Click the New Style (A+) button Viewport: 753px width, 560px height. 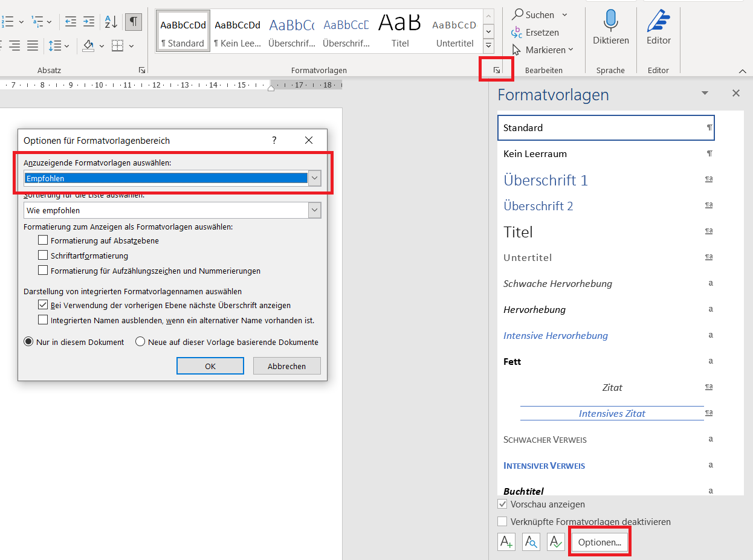(x=506, y=542)
